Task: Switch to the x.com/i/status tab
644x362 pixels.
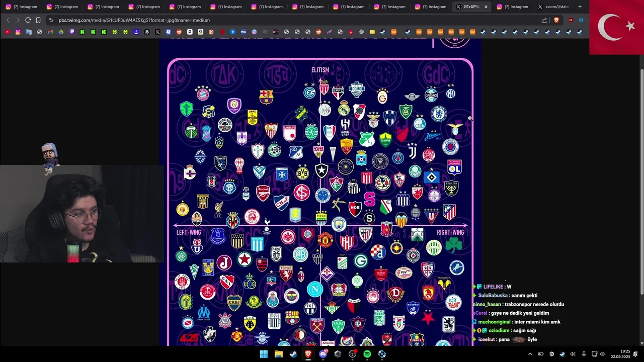Action: click(x=553, y=7)
